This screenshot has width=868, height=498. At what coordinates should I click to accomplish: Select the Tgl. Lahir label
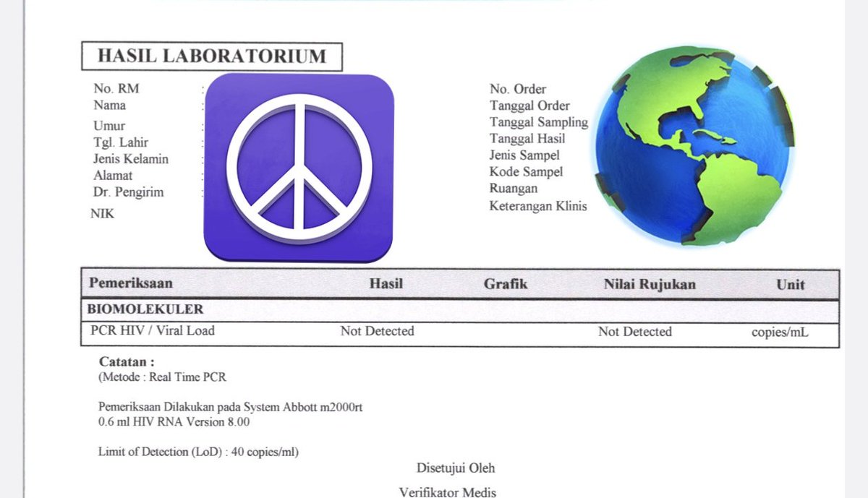(x=121, y=142)
